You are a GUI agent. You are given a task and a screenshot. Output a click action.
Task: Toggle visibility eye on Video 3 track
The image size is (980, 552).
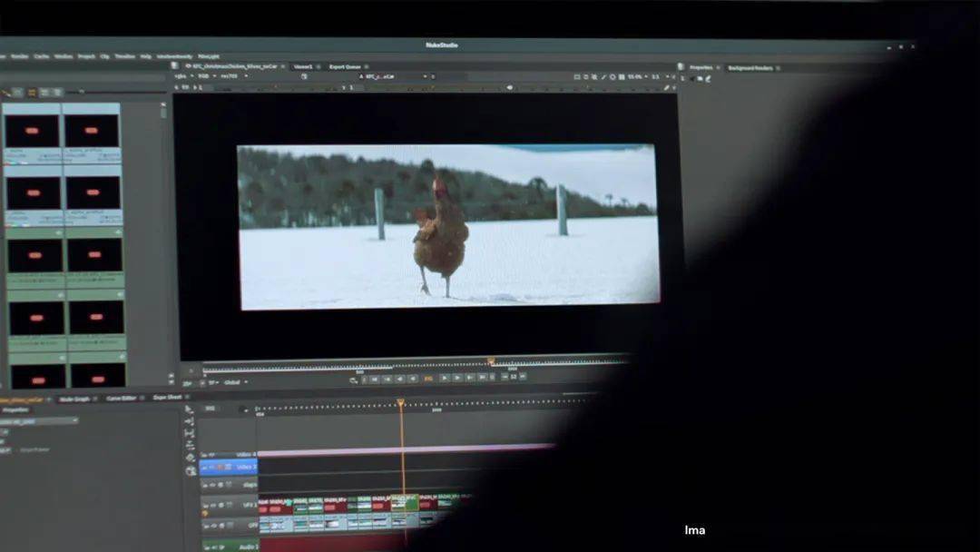click(x=211, y=467)
